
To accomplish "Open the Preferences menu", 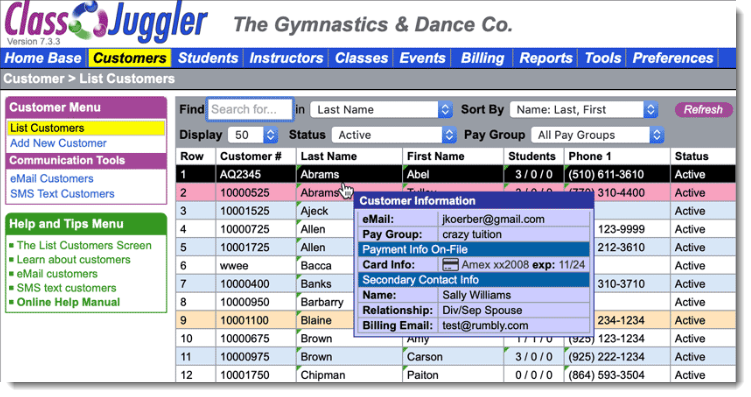I will pos(672,58).
